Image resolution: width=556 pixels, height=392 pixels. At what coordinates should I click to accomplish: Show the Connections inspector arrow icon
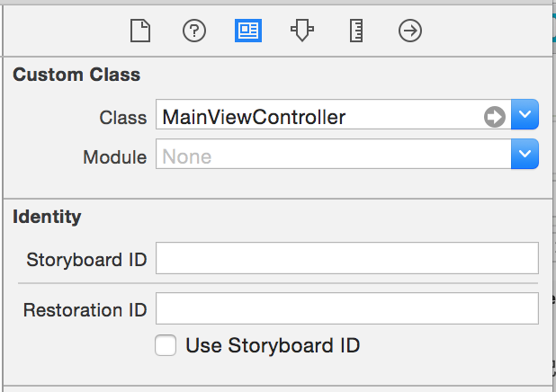(x=410, y=31)
